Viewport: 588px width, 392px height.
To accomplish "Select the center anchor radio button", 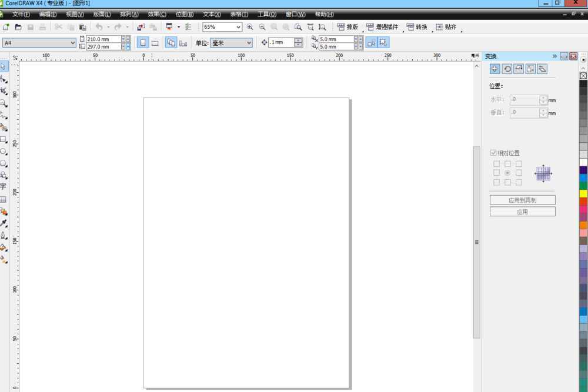I will point(507,173).
